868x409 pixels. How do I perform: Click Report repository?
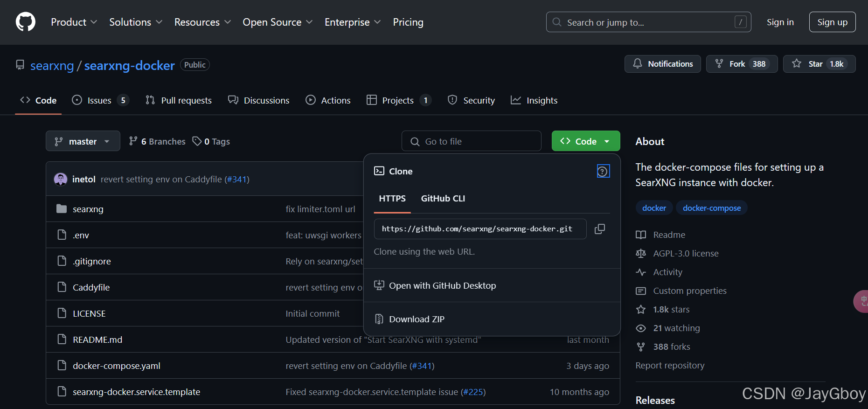tap(670, 365)
